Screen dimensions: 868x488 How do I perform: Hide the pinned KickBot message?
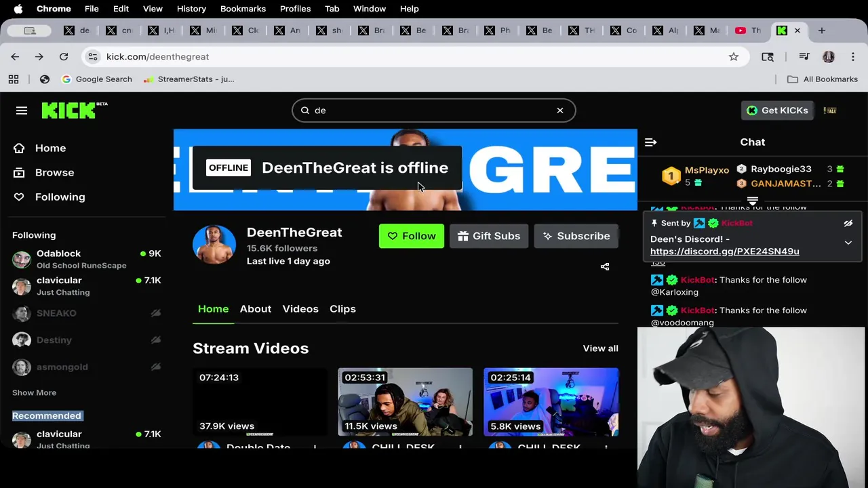click(848, 223)
